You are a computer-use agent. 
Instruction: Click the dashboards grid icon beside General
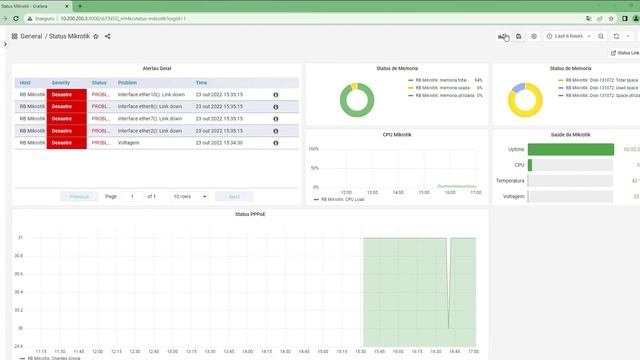[14, 36]
